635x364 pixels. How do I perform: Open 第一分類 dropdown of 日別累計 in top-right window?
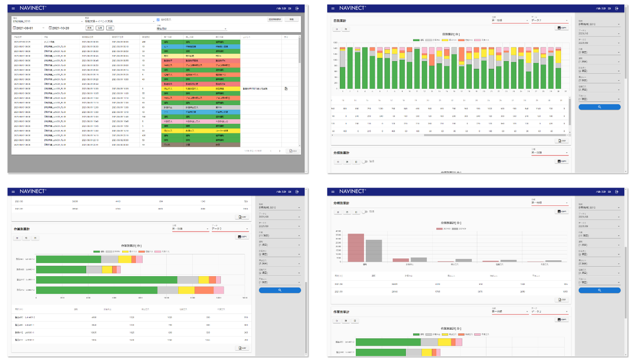pos(510,20)
